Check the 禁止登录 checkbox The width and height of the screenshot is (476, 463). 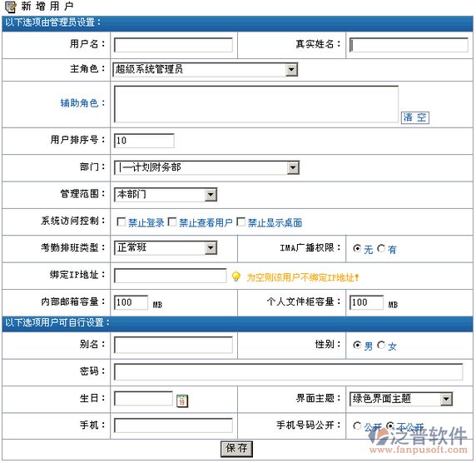(x=121, y=222)
